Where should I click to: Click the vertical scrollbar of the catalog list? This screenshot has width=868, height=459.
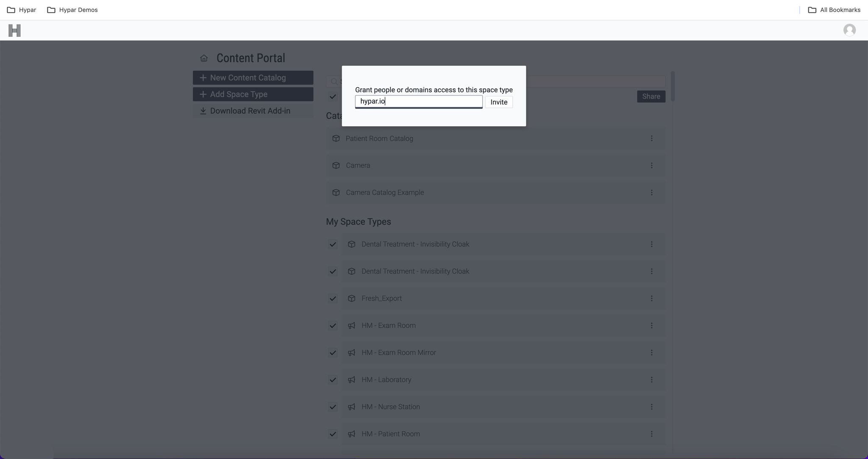[x=673, y=86]
